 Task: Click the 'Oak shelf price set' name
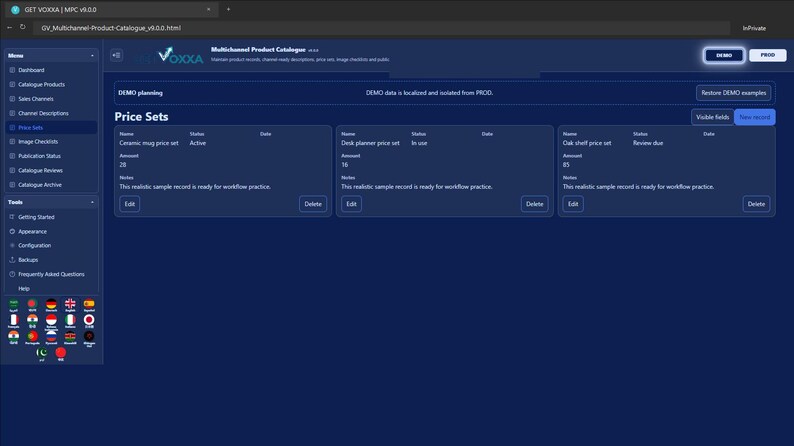tap(587, 143)
